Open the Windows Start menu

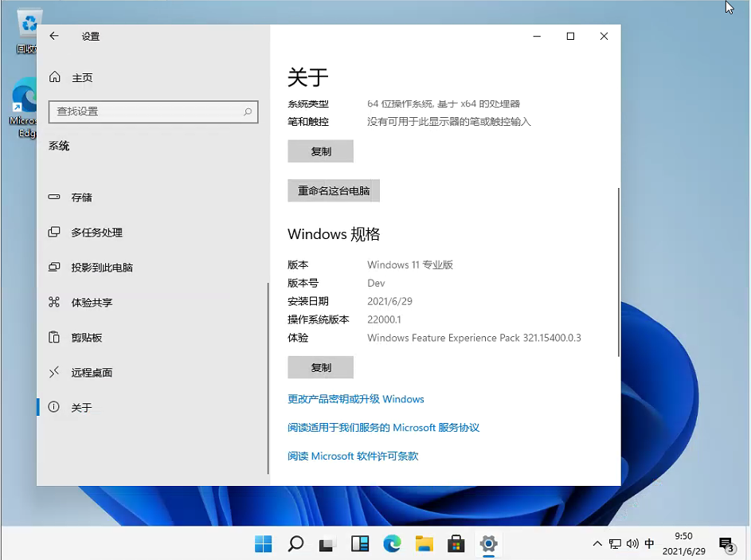pyautogui.click(x=264, y=544)
